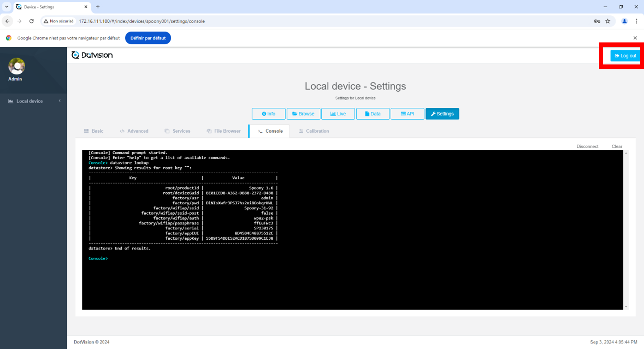
Task: Click the wpa2-psk auth value
Action: [264, 218]
